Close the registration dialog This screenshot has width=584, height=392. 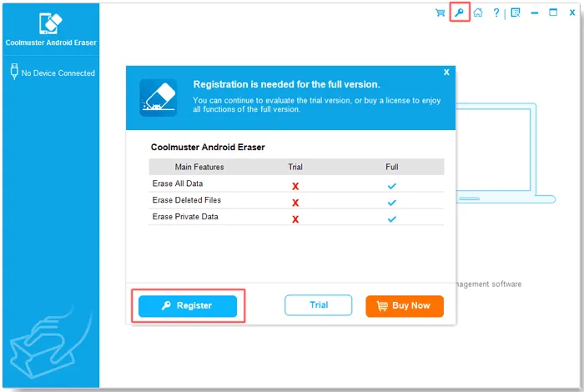(x=446, y=73)
